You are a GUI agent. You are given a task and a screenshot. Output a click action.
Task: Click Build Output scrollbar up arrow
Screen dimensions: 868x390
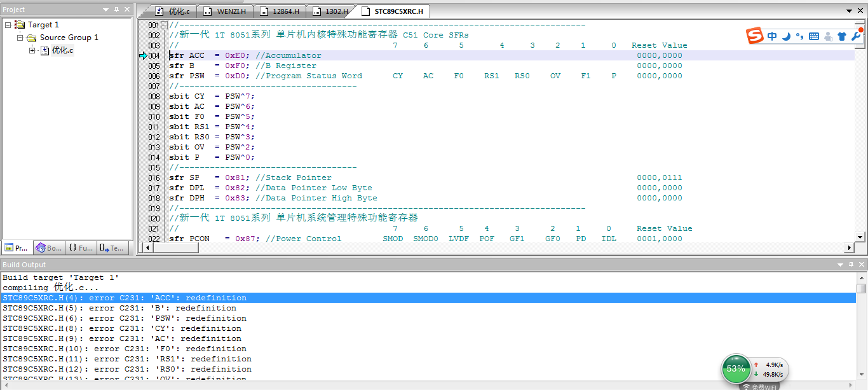(x=862, y=277)
